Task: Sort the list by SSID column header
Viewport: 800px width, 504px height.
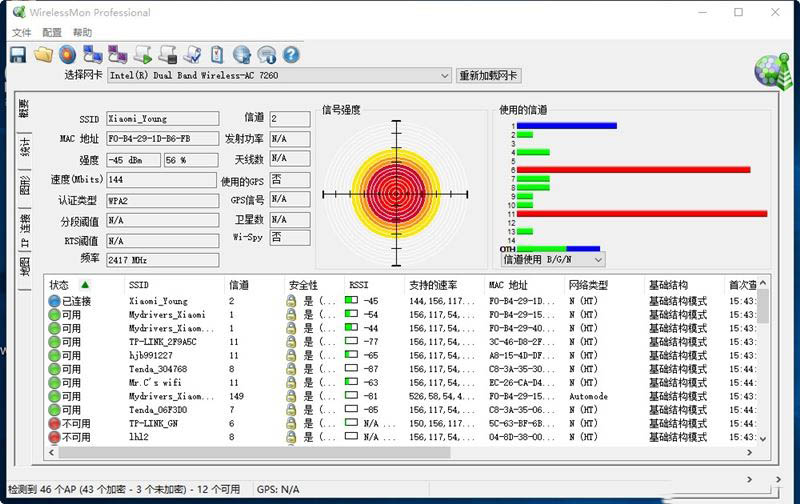Action: coord(173,285)
